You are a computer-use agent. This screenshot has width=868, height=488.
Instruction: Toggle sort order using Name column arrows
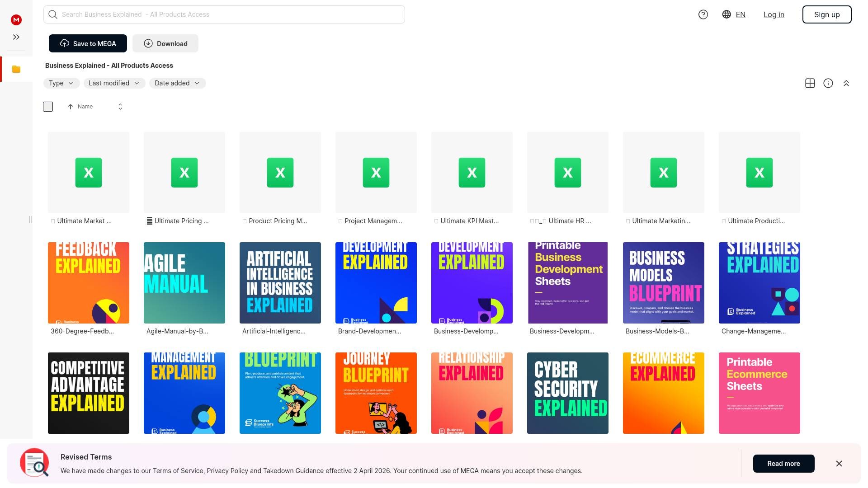(x=120, y=107)
